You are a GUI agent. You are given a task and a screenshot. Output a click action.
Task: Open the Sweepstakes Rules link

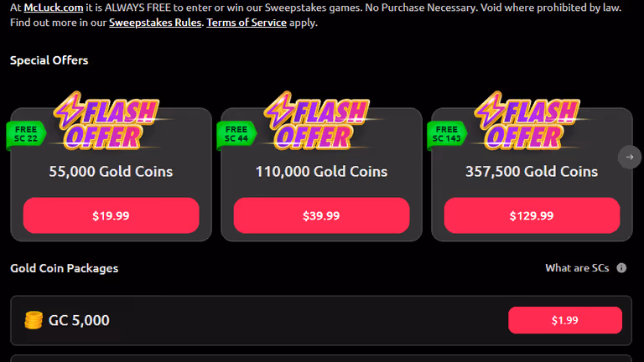(155, 23)
